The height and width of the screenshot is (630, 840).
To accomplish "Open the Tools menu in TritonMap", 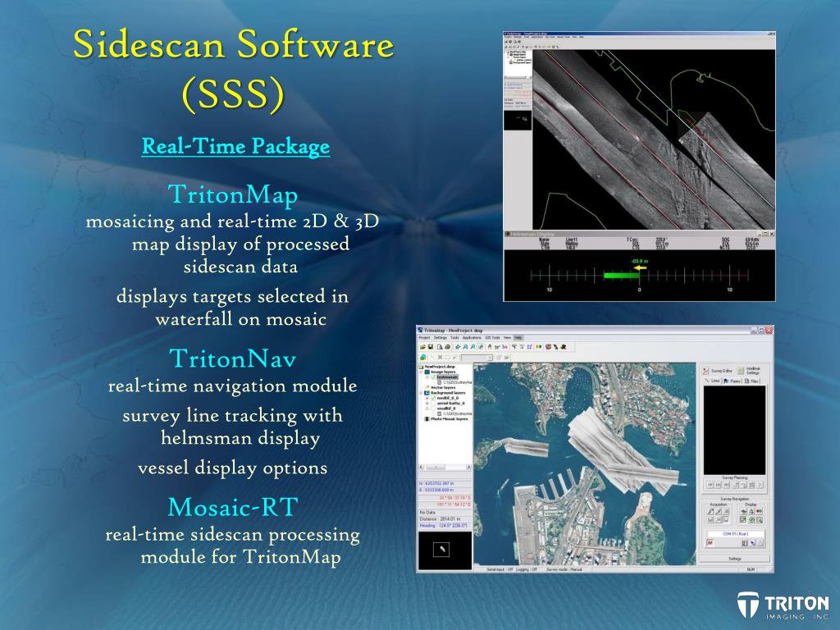I will click(454, 337).
